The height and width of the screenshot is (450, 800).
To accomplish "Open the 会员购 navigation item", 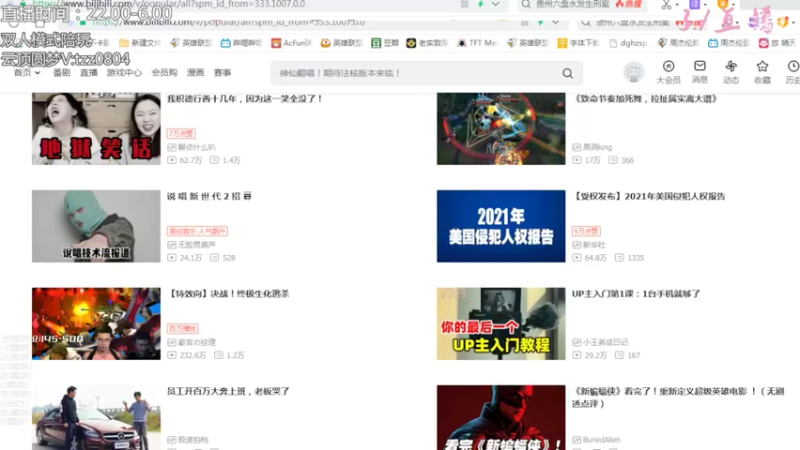I will [x=164, y=72].
